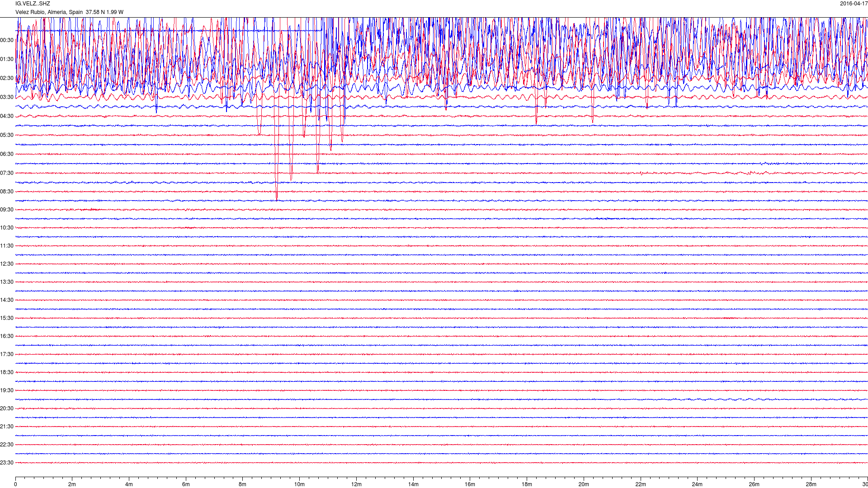The width and height of the screenshot is (868, 488).
Task: Select the 00:30 time row label
Action: click(x=7, y=40)
